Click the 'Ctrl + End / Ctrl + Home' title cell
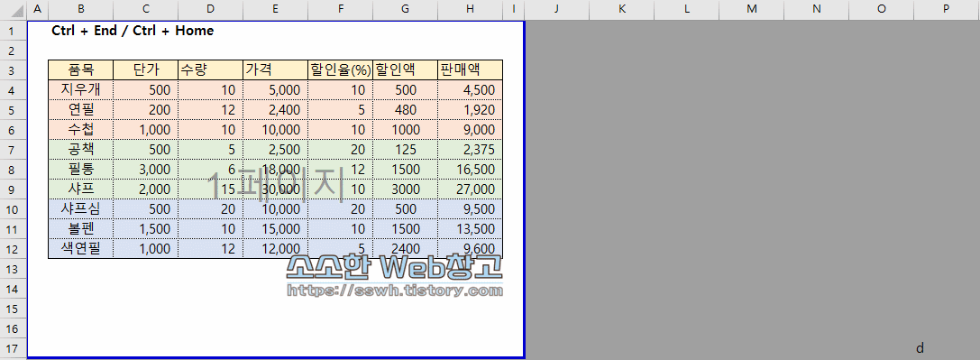The image size is (980, 360). point(133,30)
